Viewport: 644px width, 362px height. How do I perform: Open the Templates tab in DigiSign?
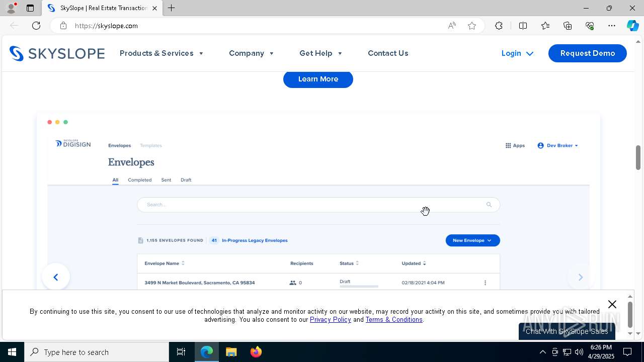[150, 146]
